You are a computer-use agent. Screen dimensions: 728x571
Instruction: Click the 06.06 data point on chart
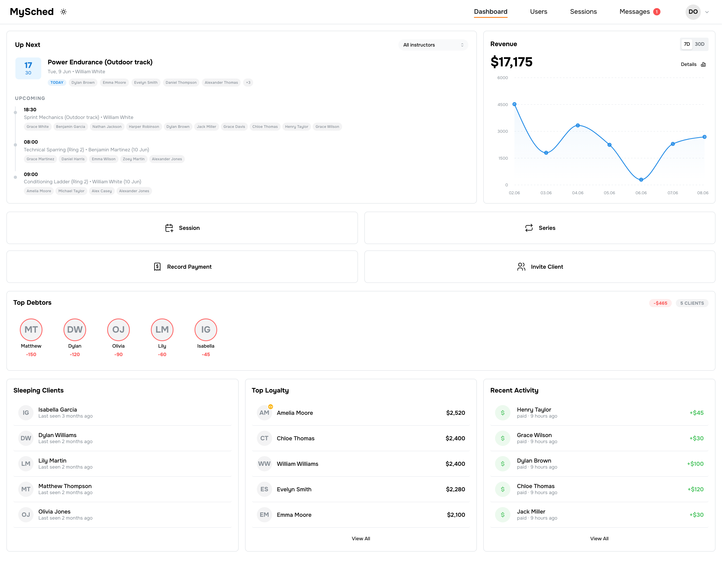[647, 181]
